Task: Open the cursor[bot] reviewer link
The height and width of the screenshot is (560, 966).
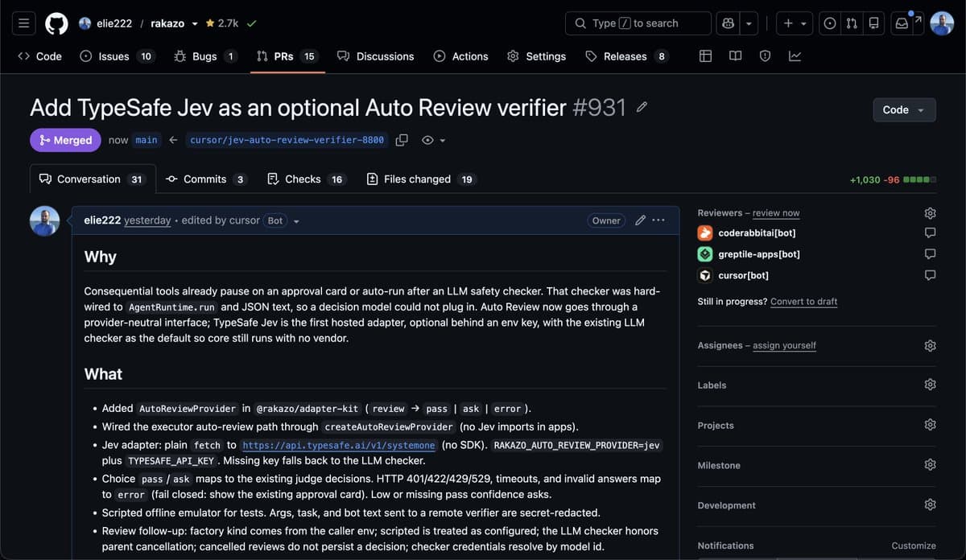Action: (x=743, y=275)
